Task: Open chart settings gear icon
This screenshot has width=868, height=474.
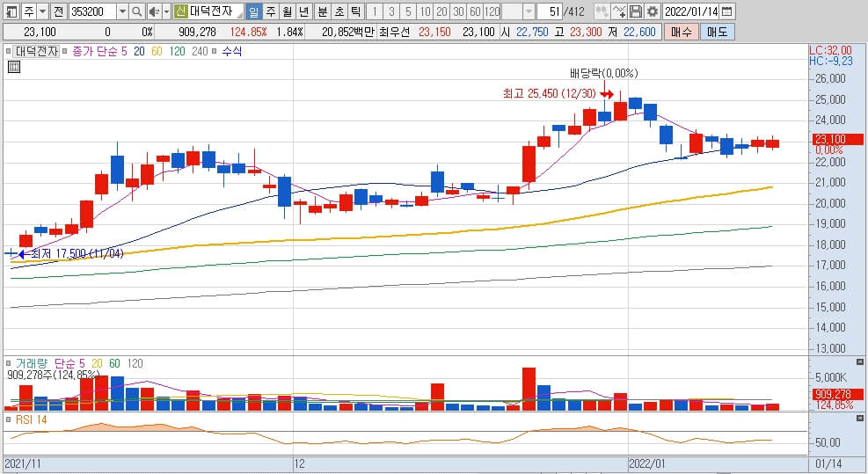Action: click(653, 11)
